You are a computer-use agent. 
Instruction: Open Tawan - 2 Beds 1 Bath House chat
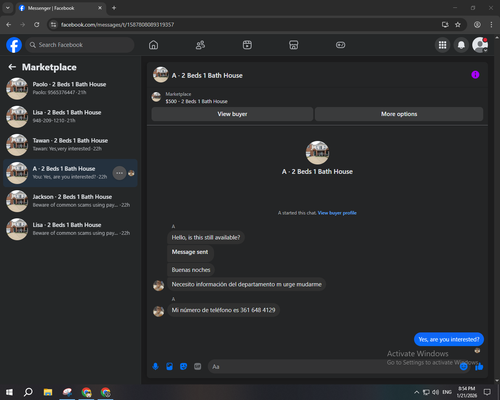pyautogui.click(x=71, y=145)
